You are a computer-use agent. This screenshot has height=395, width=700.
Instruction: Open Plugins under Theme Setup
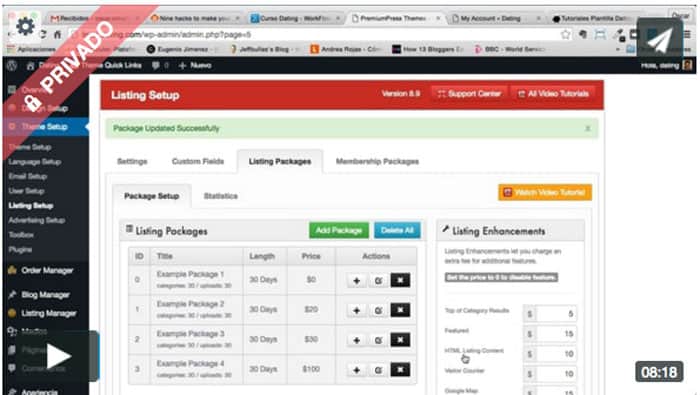(20, 249)
